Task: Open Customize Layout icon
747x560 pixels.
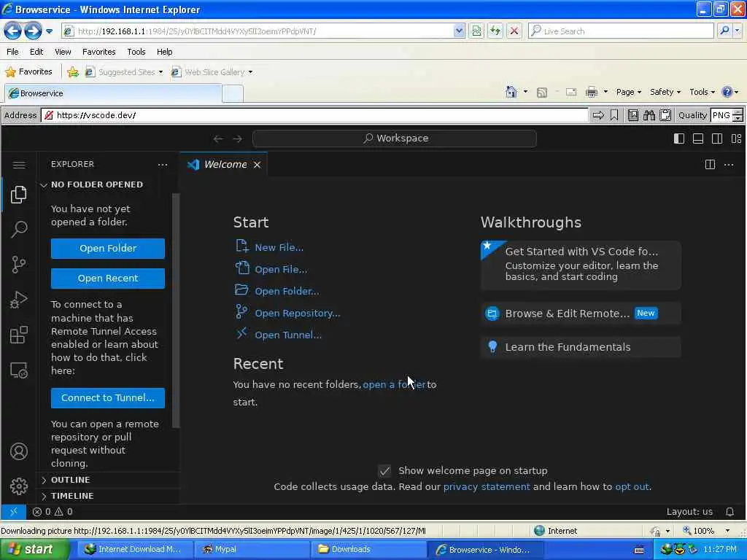Action: tap(736, 139)
